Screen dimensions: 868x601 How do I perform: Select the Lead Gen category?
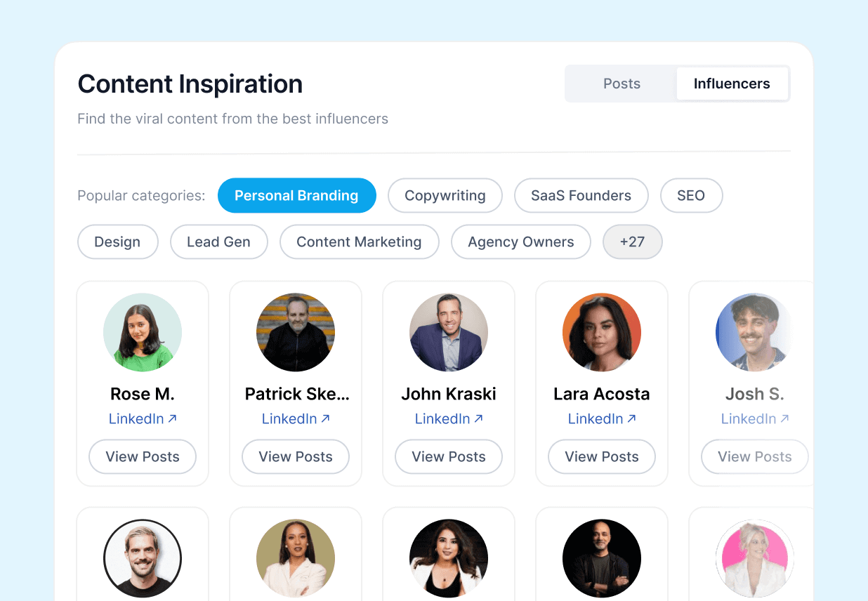tap(218, 242)
